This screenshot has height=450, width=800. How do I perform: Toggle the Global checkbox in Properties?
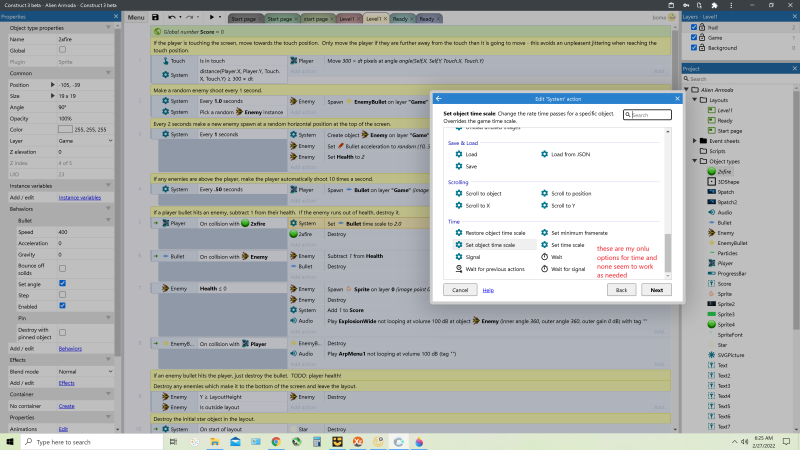(x=62, y=49)
